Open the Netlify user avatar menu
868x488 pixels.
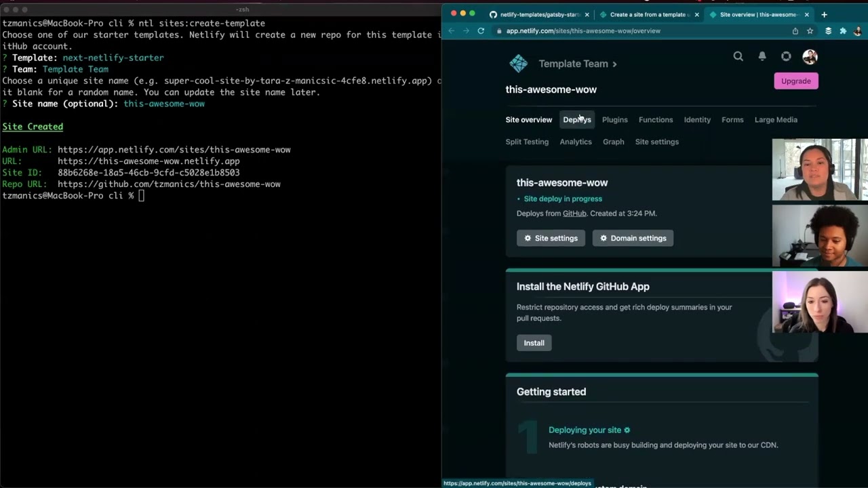[x=810, y=56]
